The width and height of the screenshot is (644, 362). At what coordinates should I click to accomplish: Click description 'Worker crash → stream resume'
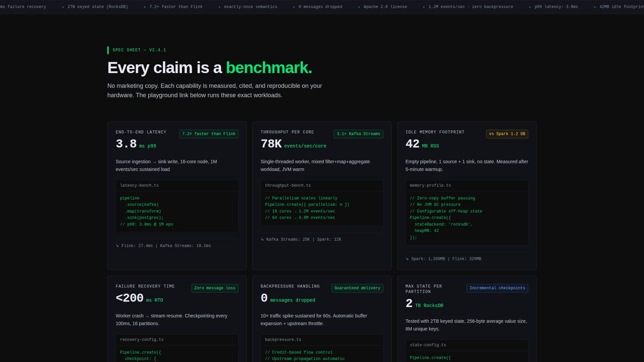coord(171,320)
